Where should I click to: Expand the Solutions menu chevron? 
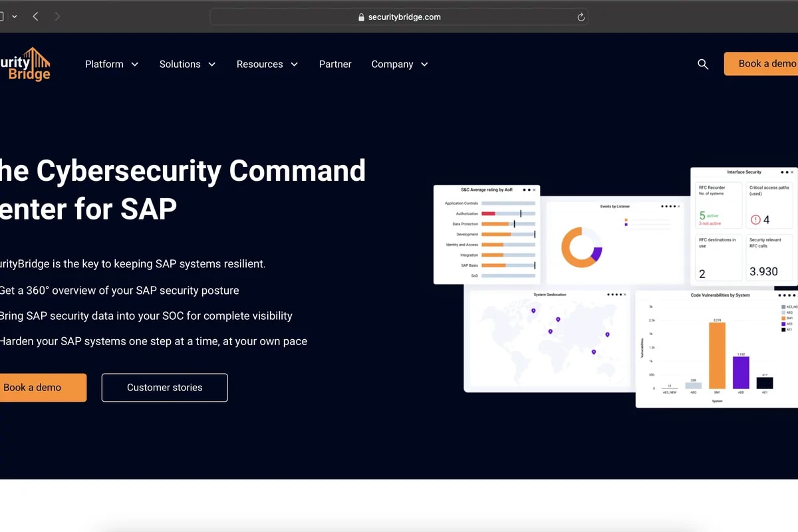(212, 65)
